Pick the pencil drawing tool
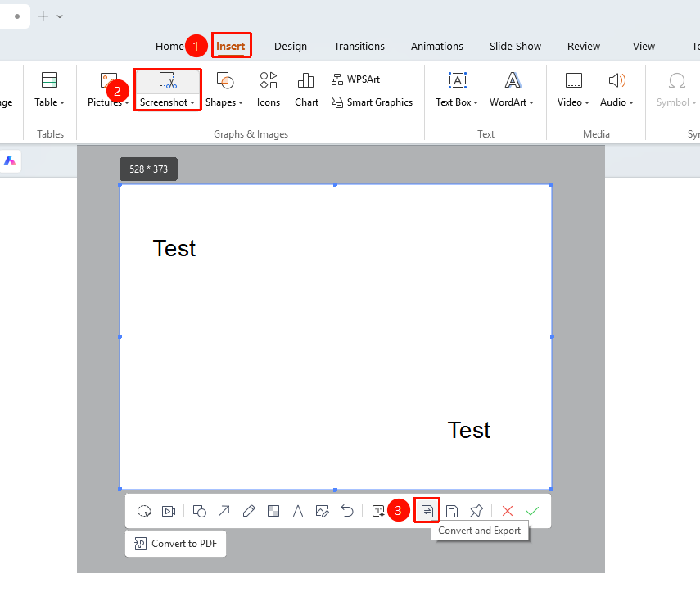Viewport: 700px width, 601px height. click(x=249, y=511)
